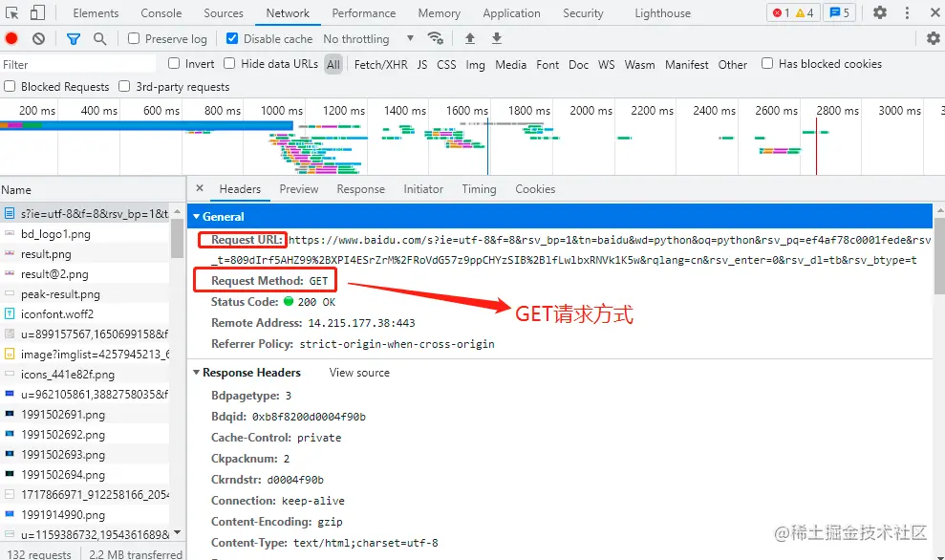Toggle Hide data URLs
945x560 pixels.
click(229, 63)
